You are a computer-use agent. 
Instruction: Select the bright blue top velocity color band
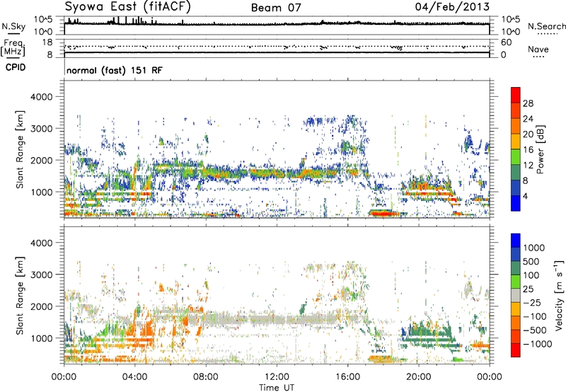tap(516, 241)
